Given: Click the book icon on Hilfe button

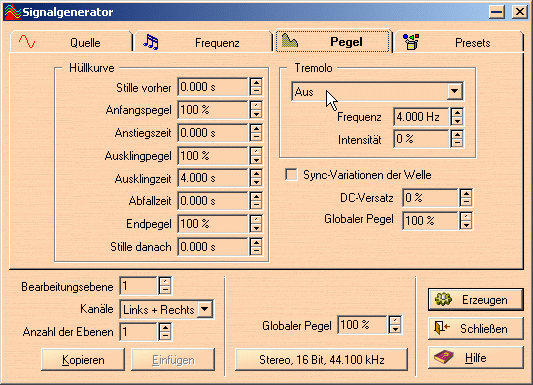Looking at the screenshot, I should pos(444,357).
